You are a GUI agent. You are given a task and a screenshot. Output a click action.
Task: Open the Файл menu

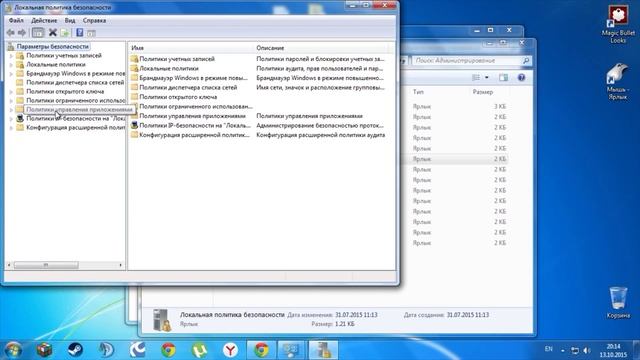(x=16, y=20)
